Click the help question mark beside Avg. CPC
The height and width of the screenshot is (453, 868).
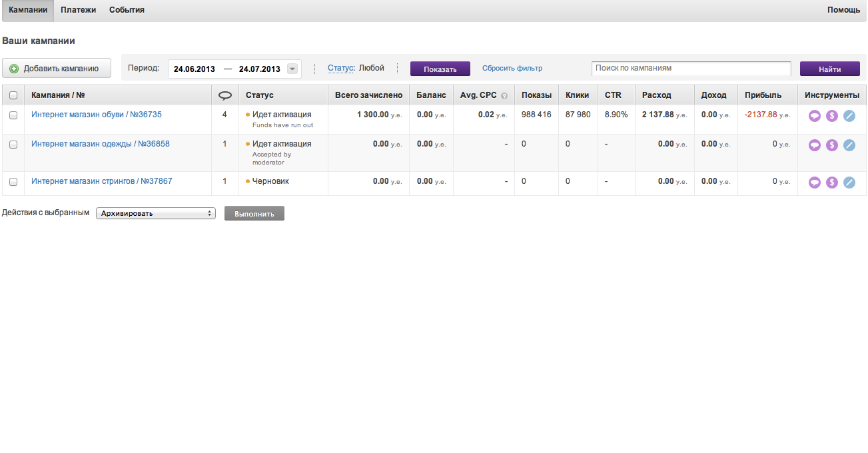[x=504, y=96]
